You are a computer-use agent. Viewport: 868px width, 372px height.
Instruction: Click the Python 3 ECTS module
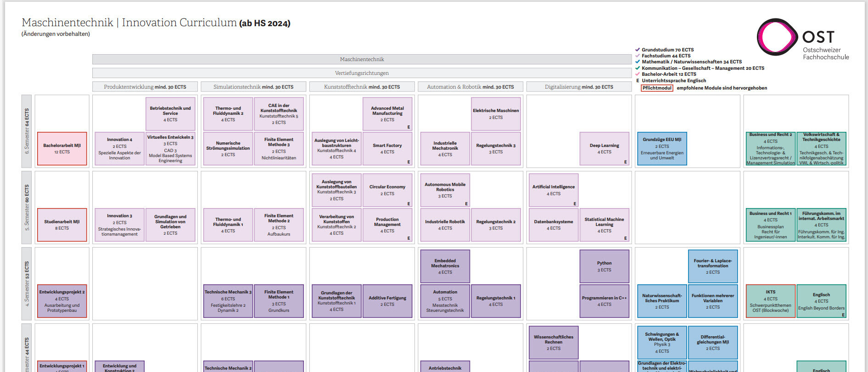pyautogui.click(x=604, y=266)
